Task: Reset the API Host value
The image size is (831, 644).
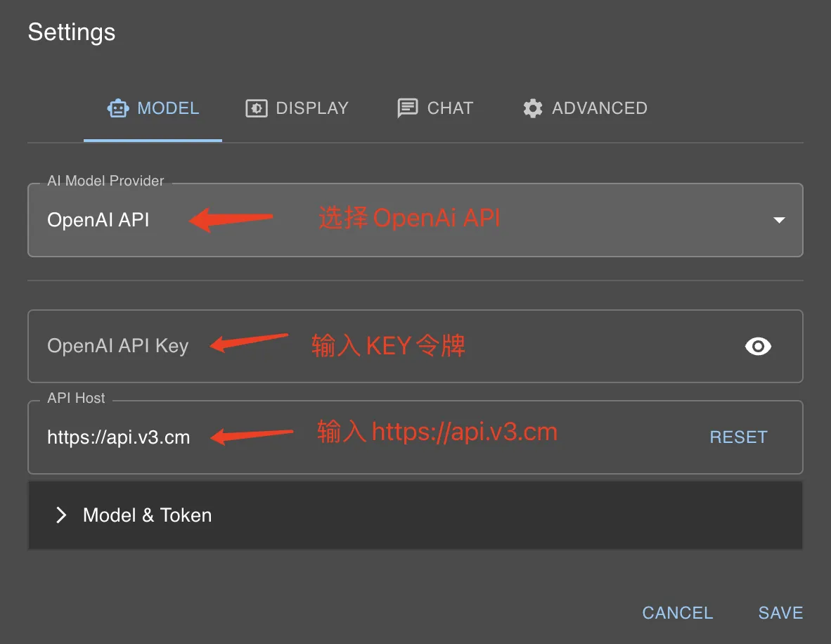Action: click(x=738, y=437)
